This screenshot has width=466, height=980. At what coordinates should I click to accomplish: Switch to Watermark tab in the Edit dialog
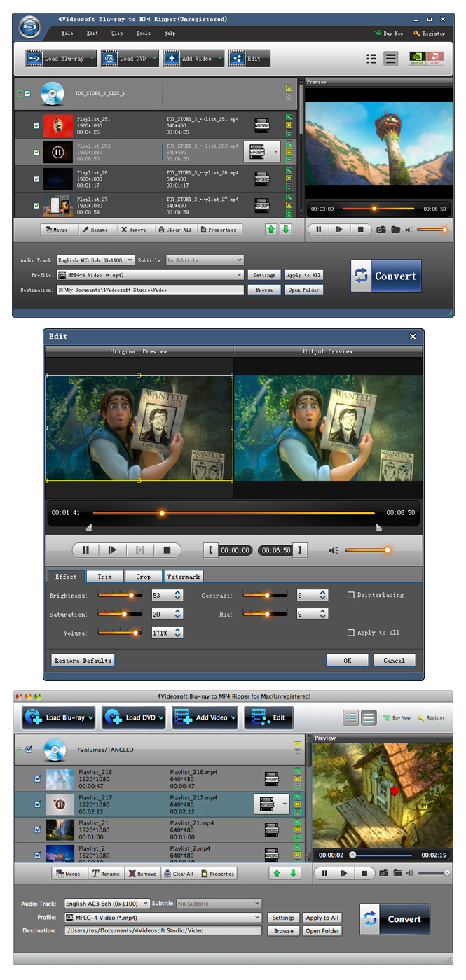[183, 577]
